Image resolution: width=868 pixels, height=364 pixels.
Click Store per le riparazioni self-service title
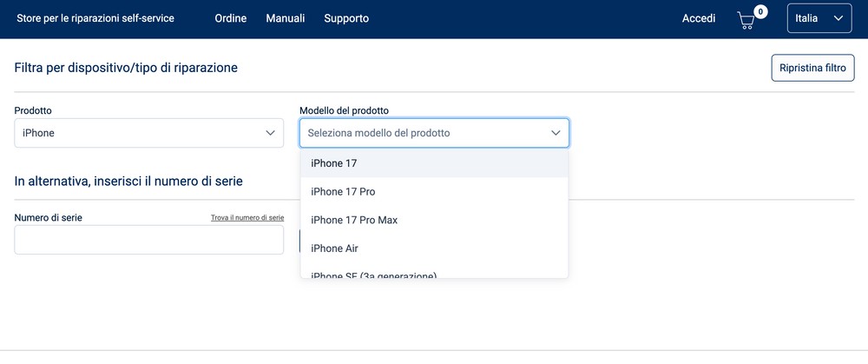click(95, 18)
